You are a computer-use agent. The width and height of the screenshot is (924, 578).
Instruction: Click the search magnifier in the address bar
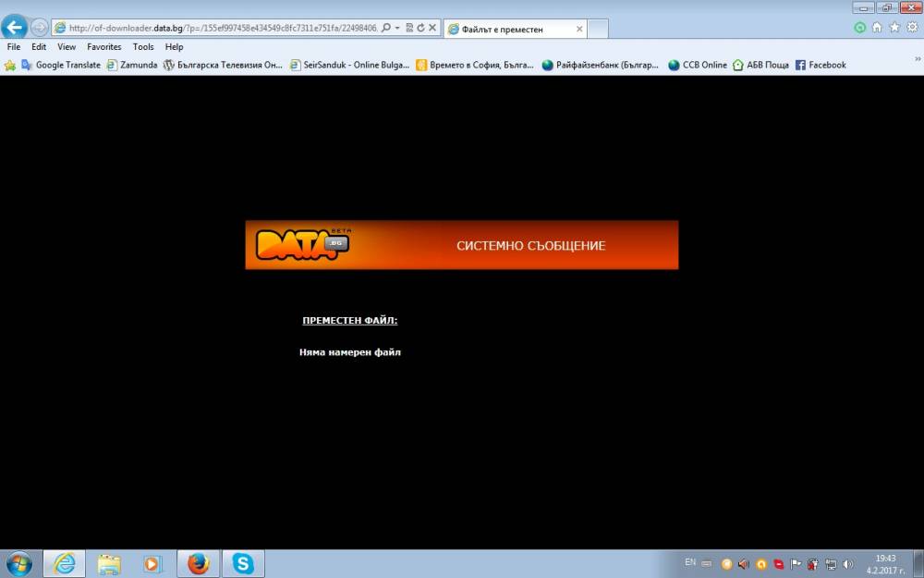pyautogui.click(x=386, y=28)
